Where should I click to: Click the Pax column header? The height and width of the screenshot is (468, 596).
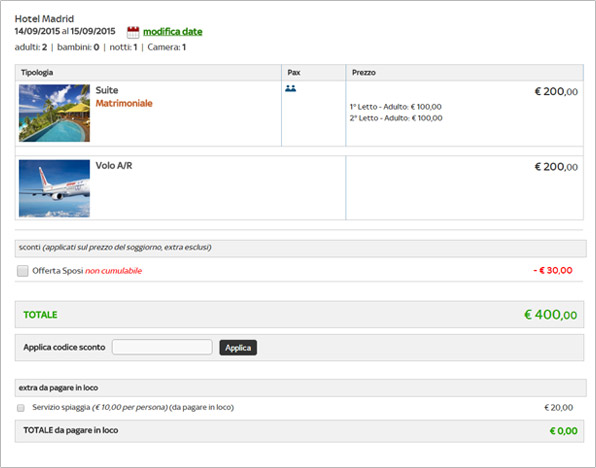coord(294,73)
